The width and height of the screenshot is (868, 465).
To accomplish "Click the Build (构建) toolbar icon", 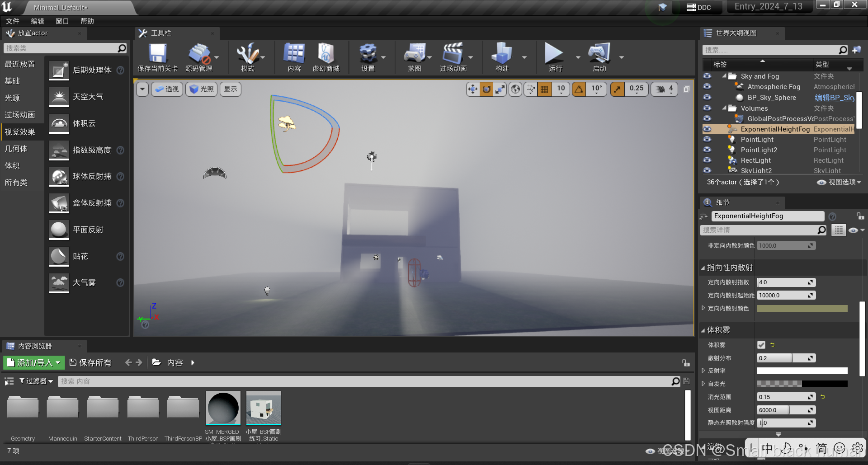I will click(502, 55).
